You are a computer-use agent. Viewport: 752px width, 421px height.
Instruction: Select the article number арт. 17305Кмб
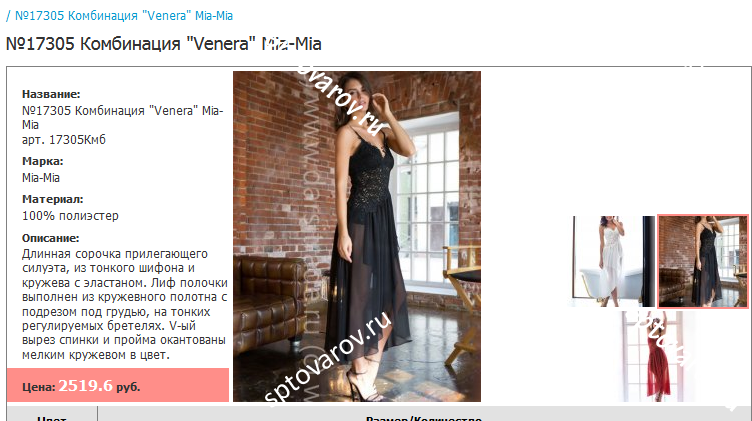pyautogui.click(x=64, y=140)
